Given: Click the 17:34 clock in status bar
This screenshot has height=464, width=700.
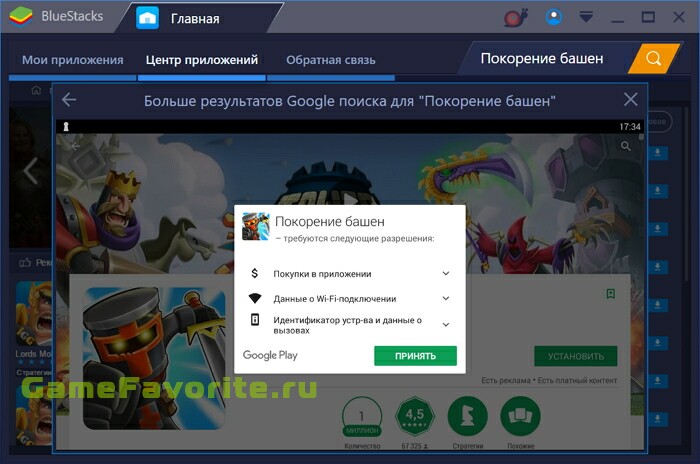Looking at the screenshot, I should coord(630,127).
